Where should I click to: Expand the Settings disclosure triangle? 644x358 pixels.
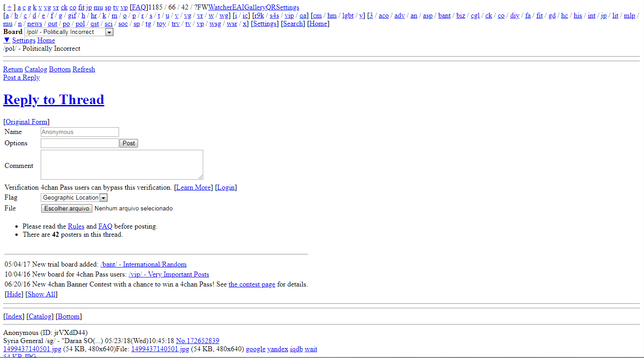click(x=6, y=40)
